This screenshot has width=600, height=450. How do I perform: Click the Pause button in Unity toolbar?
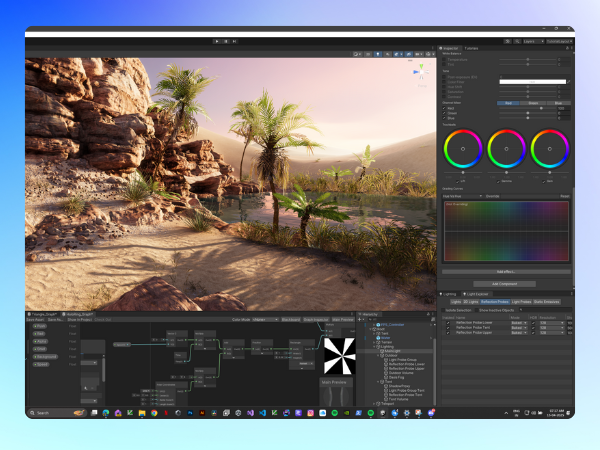(226, 41)
